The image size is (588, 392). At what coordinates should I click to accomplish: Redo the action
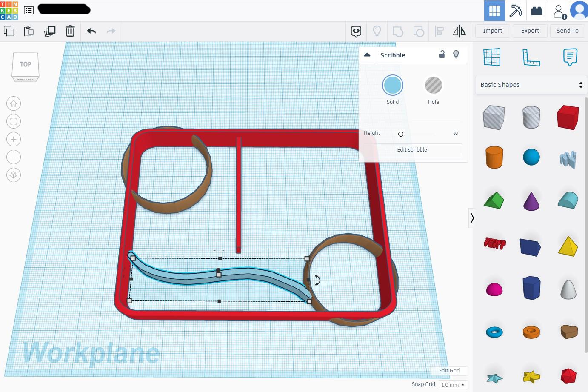[111, 31]
